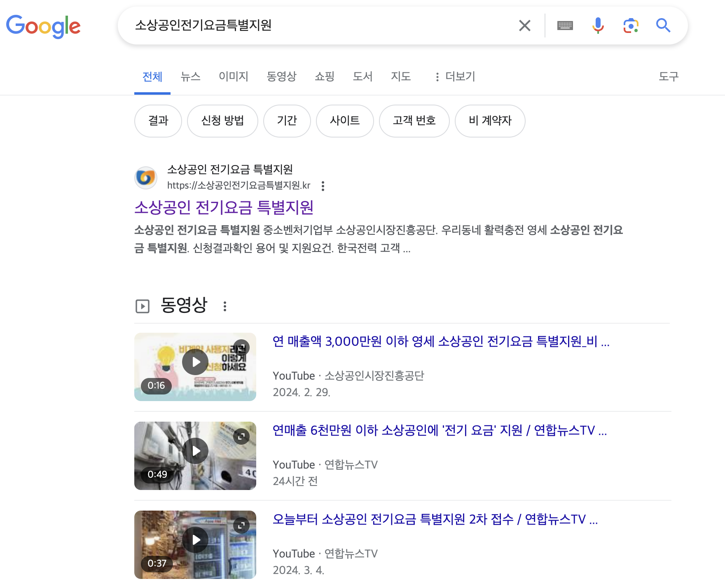
Task: Click the site favicon of first result
Action: 146,177
